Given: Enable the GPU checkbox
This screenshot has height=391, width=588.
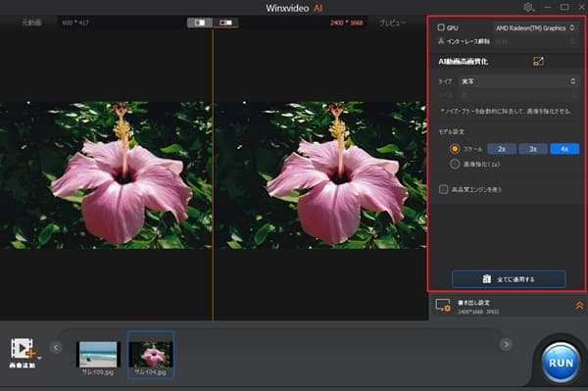Looking at the screenshot, I should pyautogui.click(x=441, y=27).
